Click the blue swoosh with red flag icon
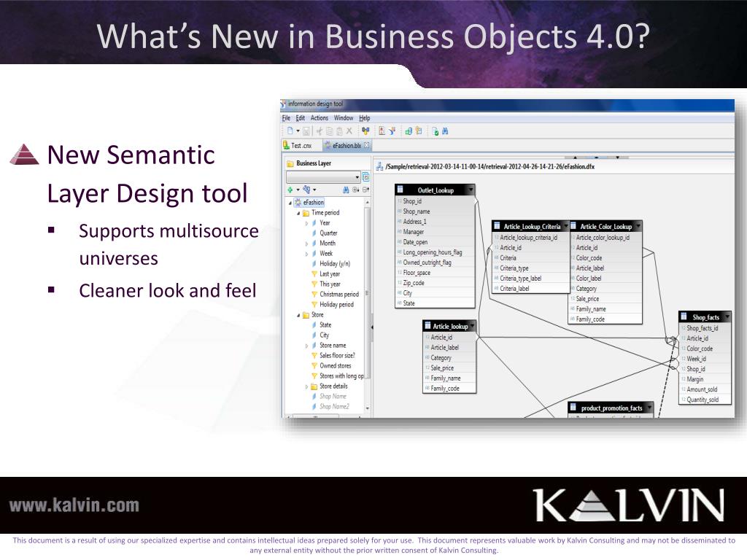Image resolution: width=747 pixels, height=560 pixels. click(392, 131)
